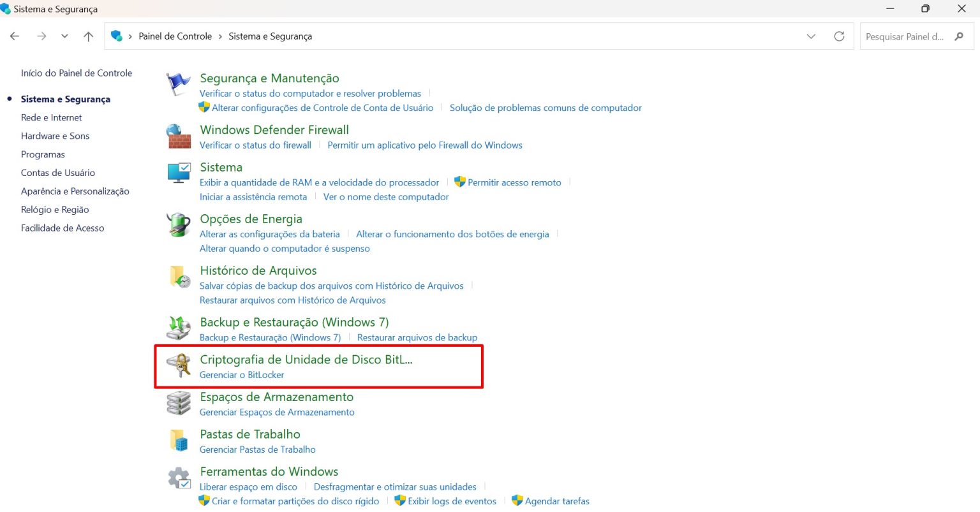Click the Opções de Energia battery icon
This screenshot has width=980, height=512.
click(x=179, y=225)
